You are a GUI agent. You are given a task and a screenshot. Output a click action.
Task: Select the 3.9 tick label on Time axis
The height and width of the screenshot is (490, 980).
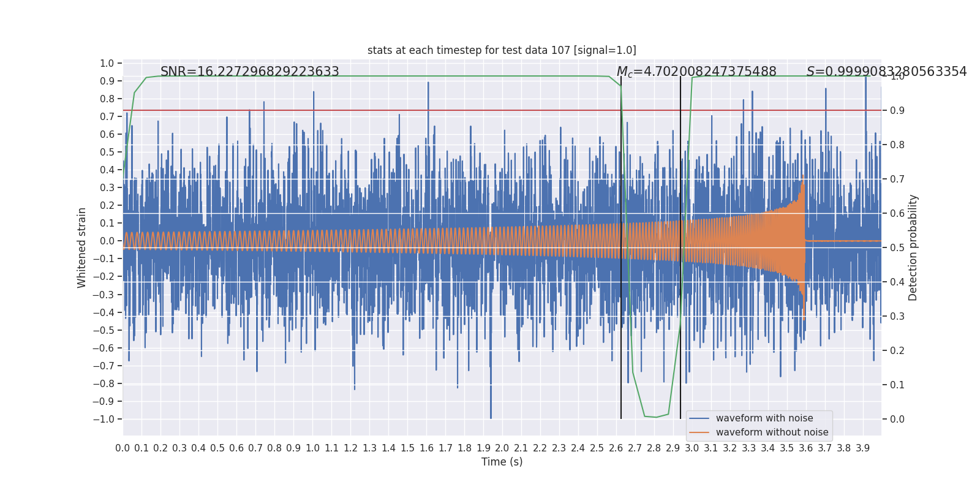pos(863,448)
